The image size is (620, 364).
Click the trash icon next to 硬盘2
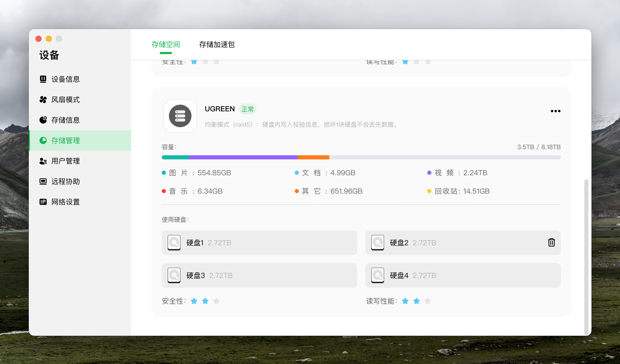[x=551, y=243]
